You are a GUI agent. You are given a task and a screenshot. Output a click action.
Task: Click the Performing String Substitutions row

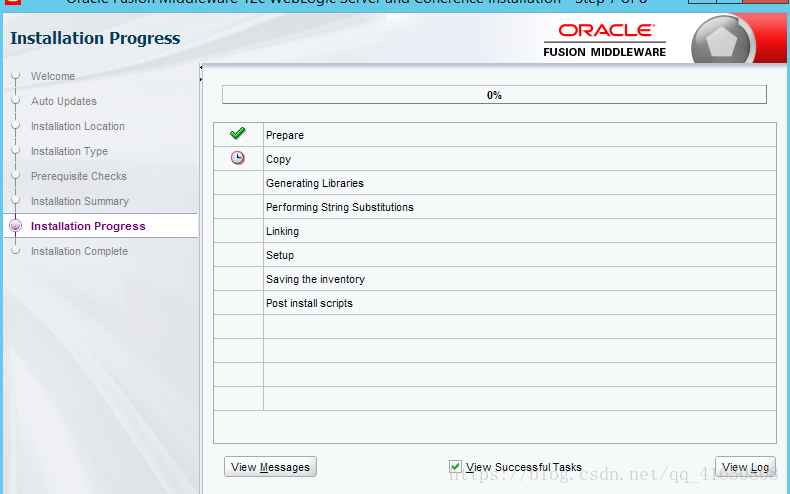tap(494, 207)
